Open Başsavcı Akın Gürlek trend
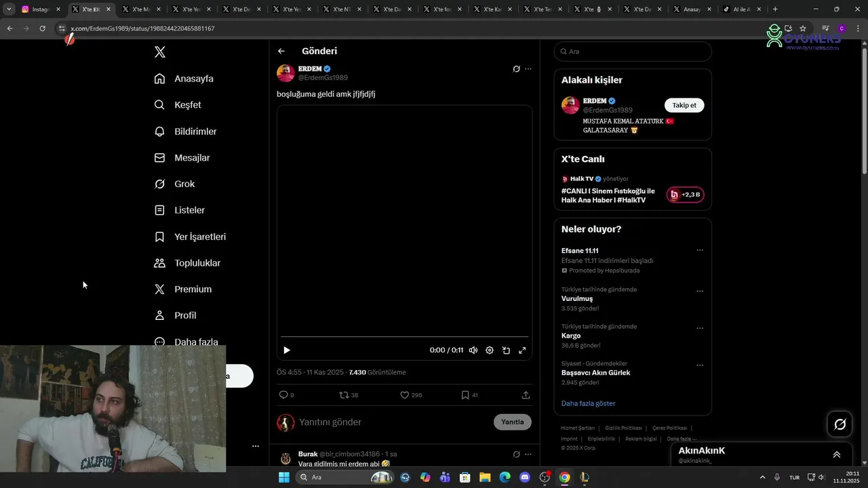The height and width of the screenshot is (488, 868). tap(595, 373)
